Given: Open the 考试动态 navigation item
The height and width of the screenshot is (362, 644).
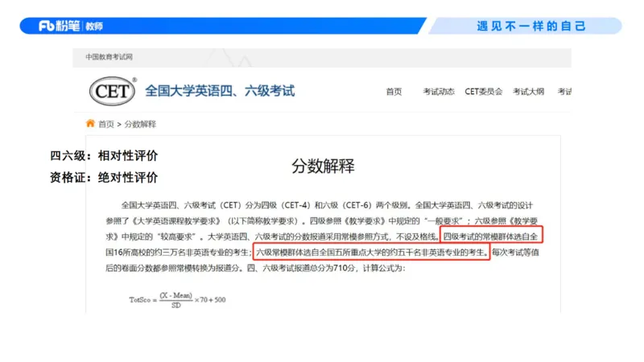Looking at the screenshot, I should coord(439,92).
